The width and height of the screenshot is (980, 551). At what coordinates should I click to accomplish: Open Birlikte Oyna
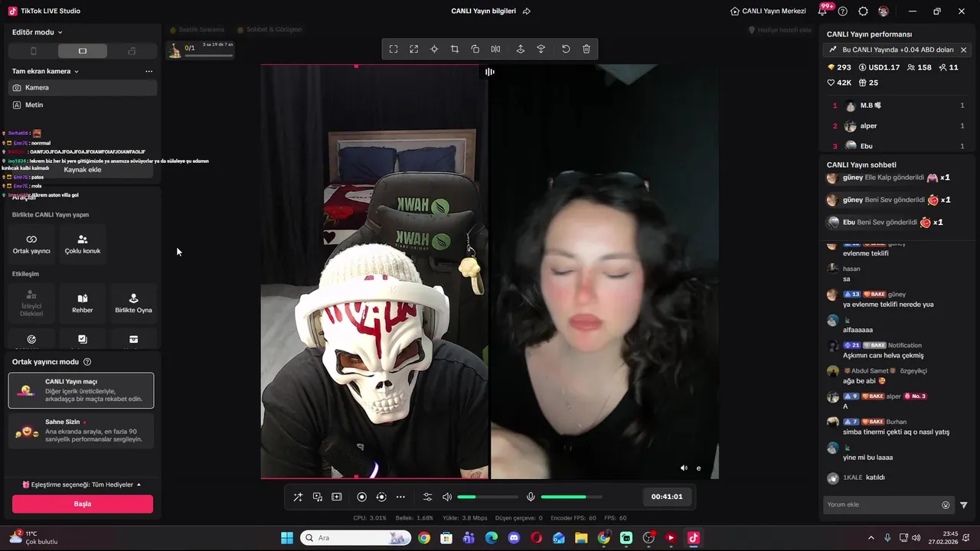[x=133, y=303]
